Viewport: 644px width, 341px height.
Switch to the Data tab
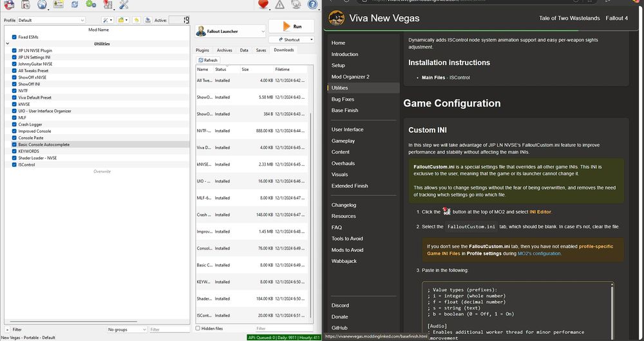pyautogui.click(x=244, y=50)
